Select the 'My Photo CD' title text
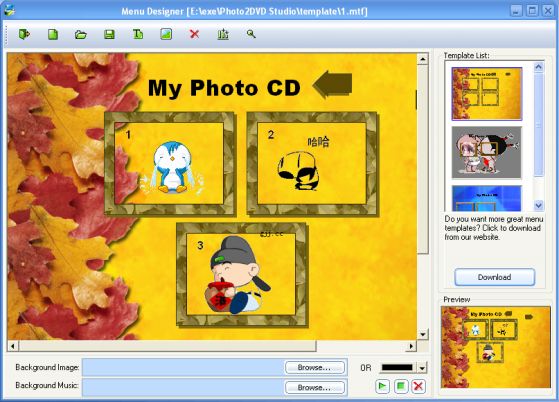The height and width of the screenshot is (402, 559). (224, 88)
